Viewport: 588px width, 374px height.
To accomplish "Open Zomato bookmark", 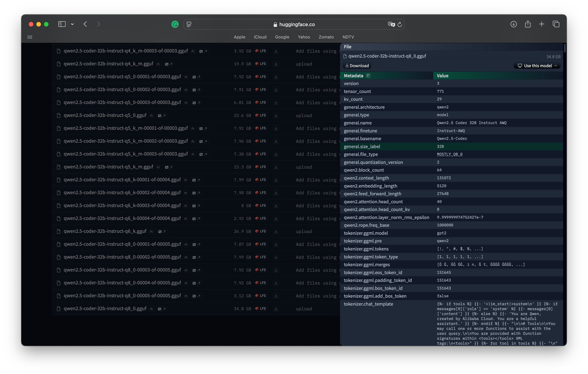I will 326,37.
